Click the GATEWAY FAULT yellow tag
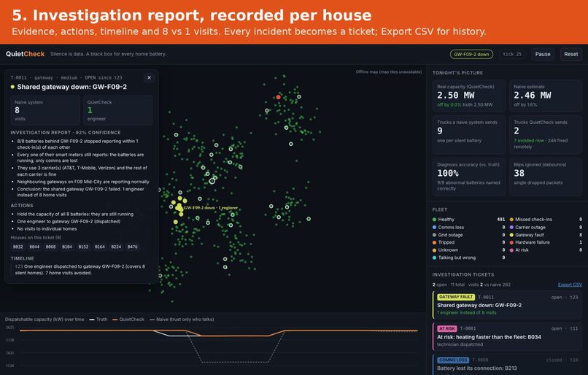 pos(456,297)
